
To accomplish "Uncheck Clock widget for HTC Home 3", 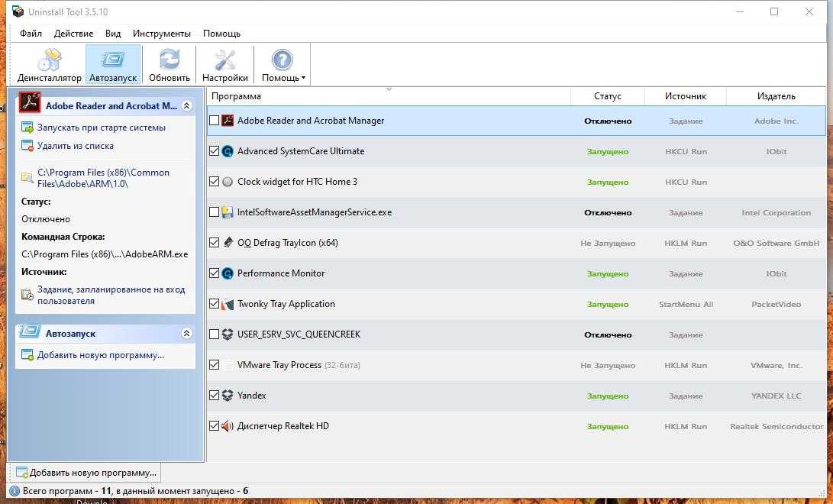I will [214, 182].
